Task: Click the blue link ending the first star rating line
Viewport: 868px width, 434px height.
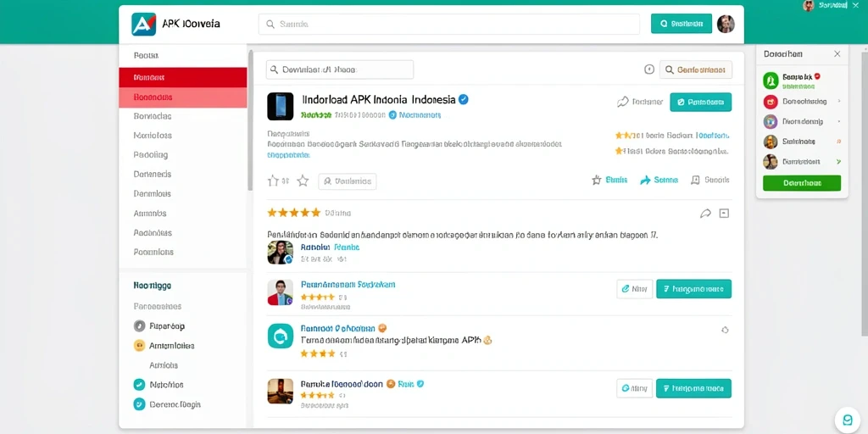Action: (711, 135)
